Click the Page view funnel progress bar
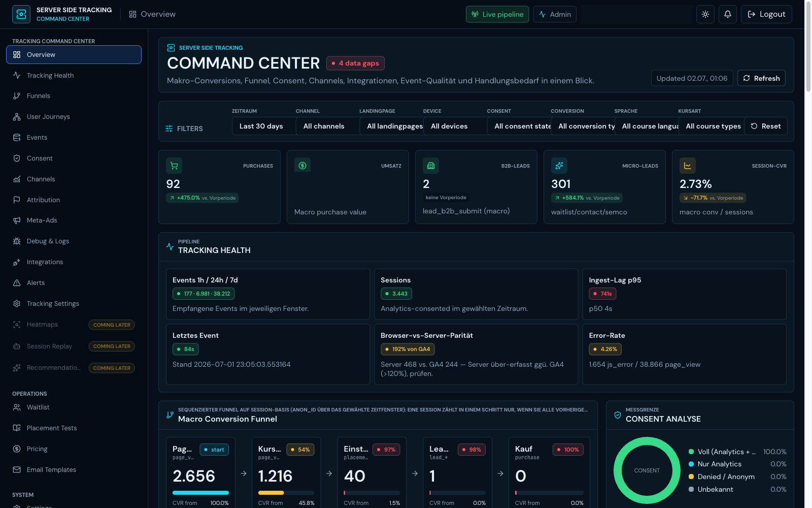 pos(200,493)
